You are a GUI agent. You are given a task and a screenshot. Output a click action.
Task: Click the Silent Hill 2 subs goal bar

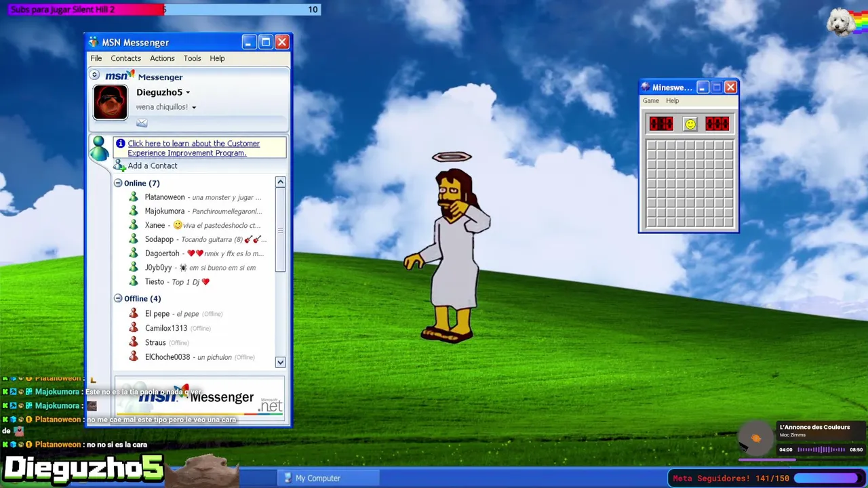click(x=164, y=9)
